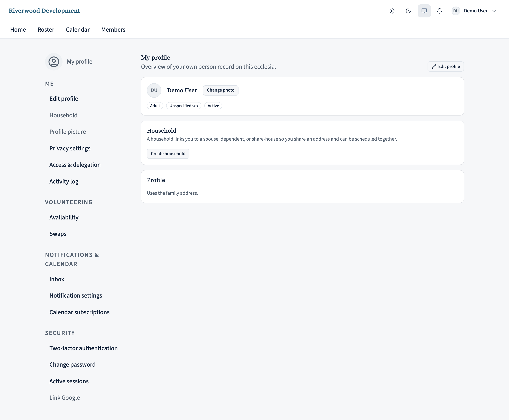The width and height of the screenshot is (509, 420).
Task: Go to Riverwood Development home logo
Action: (44, 11)
